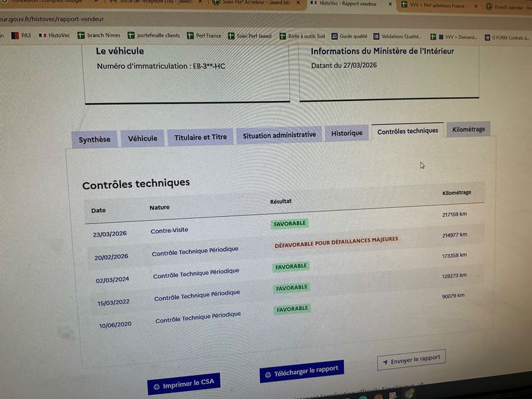Close the Boîte de réception browser tab
532x399 pixels.
tap(200, 2)
